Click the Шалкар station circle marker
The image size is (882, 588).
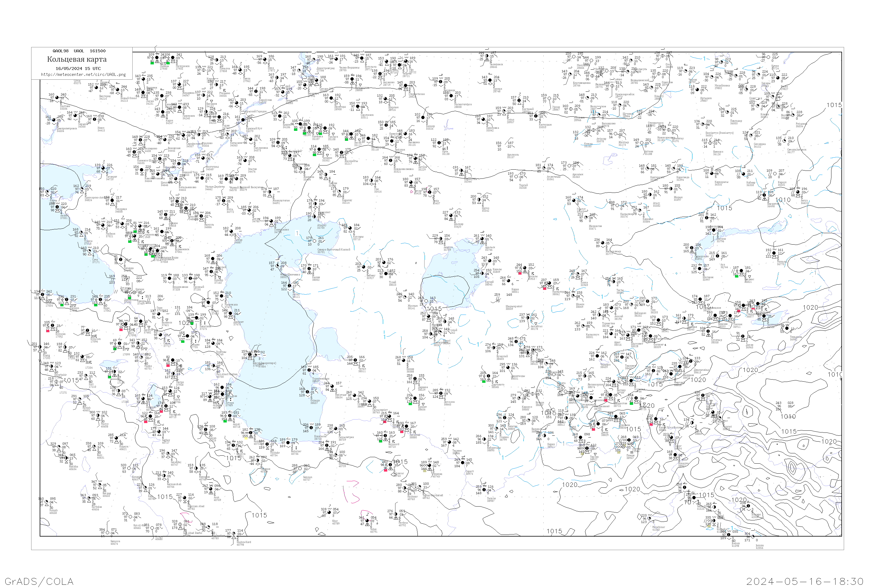coord(451,216)
